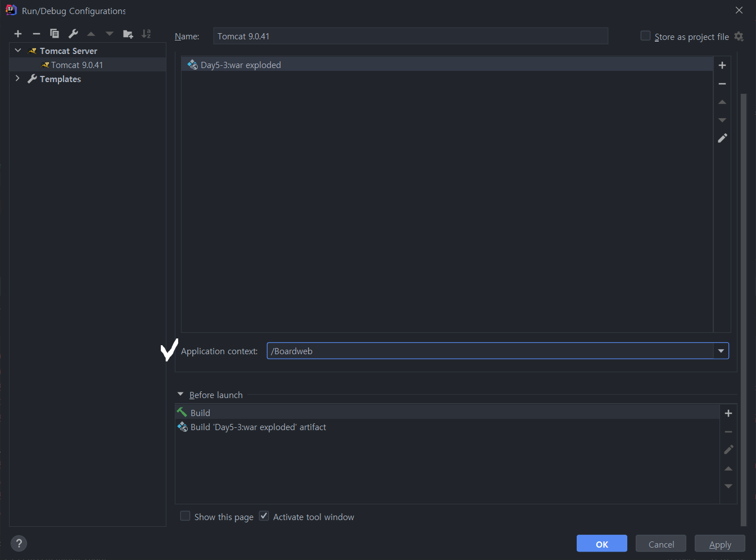Open Store as project file gear settings
This screenshot has height=560, width=756.
[x=739, y=37]
